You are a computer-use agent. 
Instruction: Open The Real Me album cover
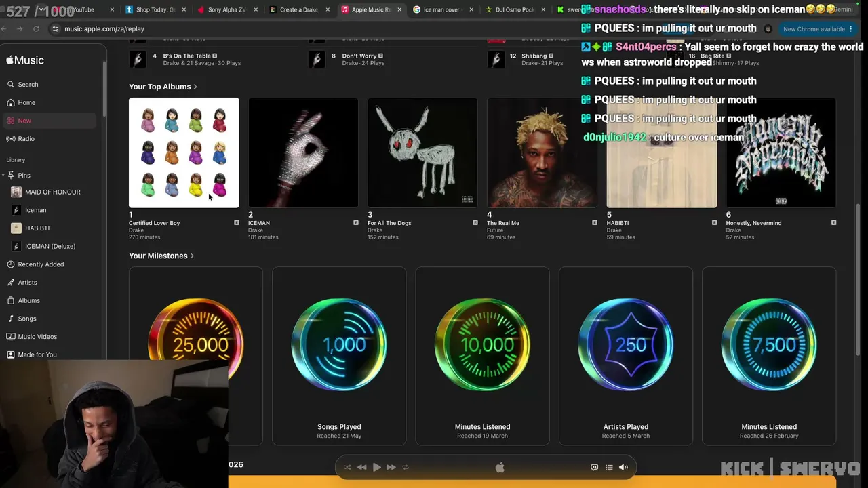542,152
